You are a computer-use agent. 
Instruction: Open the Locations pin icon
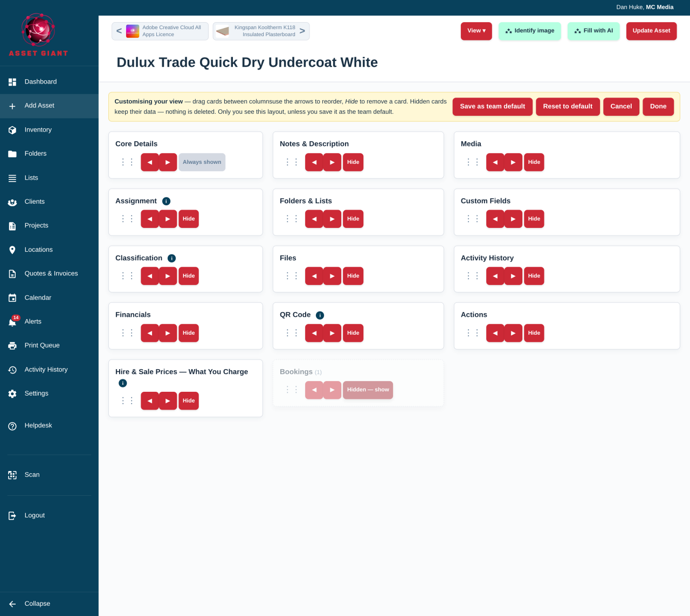12,250
